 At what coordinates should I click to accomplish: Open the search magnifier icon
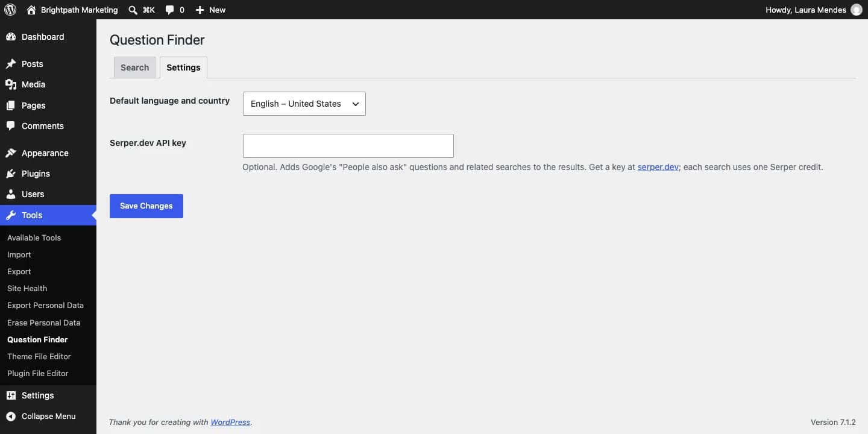pos(133,10)
